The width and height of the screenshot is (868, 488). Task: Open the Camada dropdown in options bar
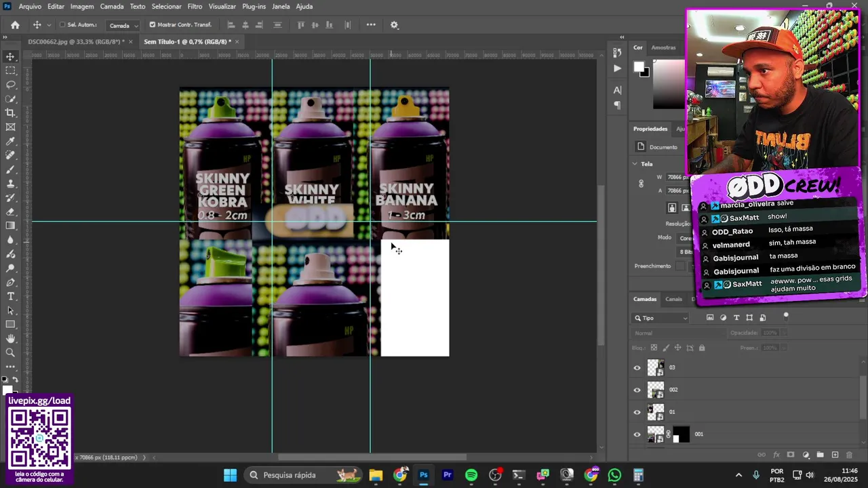pyautogui.click(x=123, y=25)
